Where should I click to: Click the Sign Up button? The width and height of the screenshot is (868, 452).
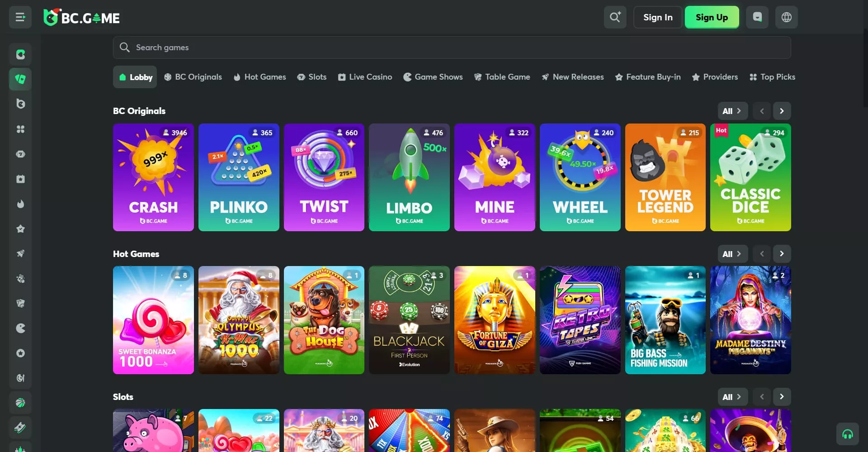pyautogui.click(x=712, y=17)
